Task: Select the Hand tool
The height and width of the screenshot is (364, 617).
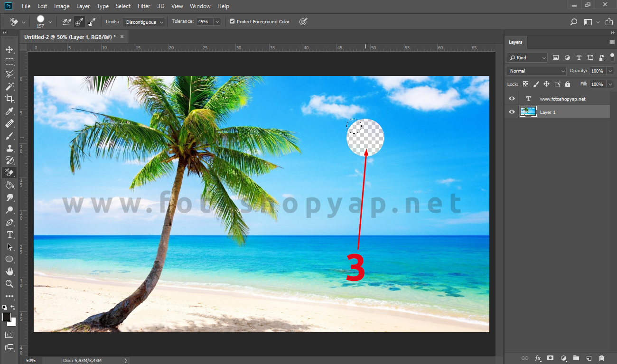Action: tap(9, 271)
